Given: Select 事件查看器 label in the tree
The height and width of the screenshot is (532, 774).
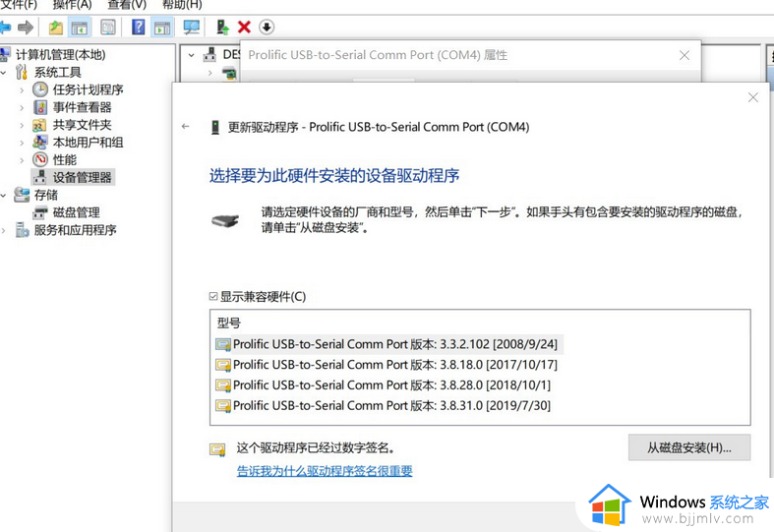Looking at the screenshot, I should (x=82, y=107).
